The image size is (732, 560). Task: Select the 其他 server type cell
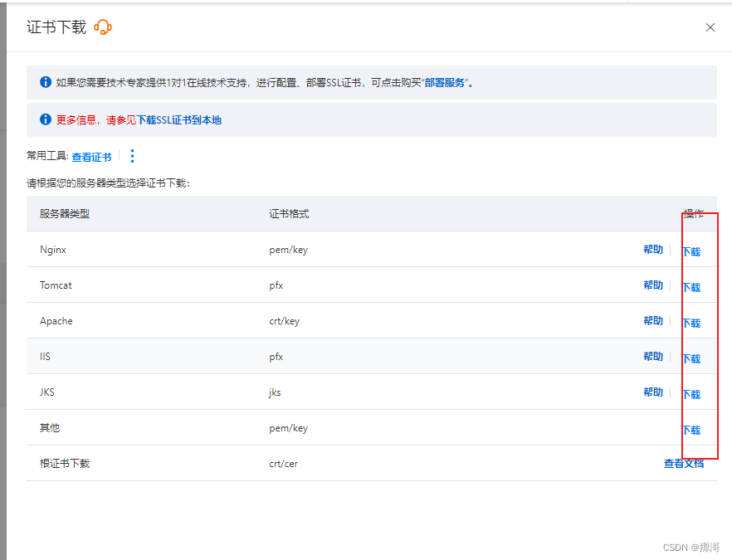pyautogui.click(x=50, y=427)
